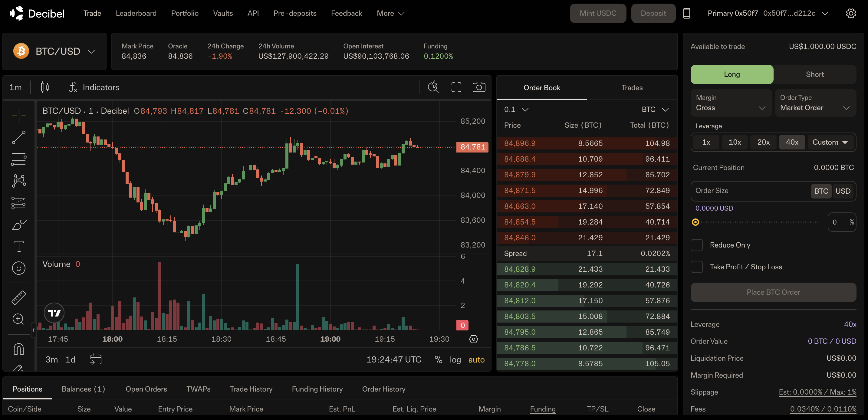Image resolution: width=868 pixels, height=420 pixels.
Task: Select the text annotation tool
Action: pyautogui.click(x=19, y=247)
